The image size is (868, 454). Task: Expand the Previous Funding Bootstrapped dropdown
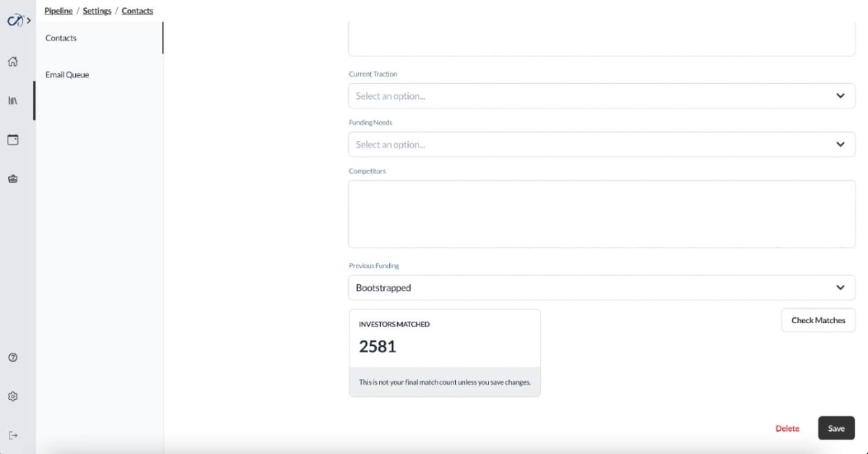(x=602, y=287)
